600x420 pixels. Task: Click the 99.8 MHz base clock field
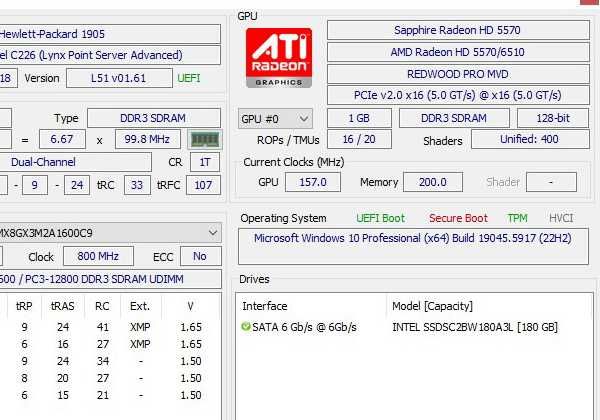pos(148,139)
